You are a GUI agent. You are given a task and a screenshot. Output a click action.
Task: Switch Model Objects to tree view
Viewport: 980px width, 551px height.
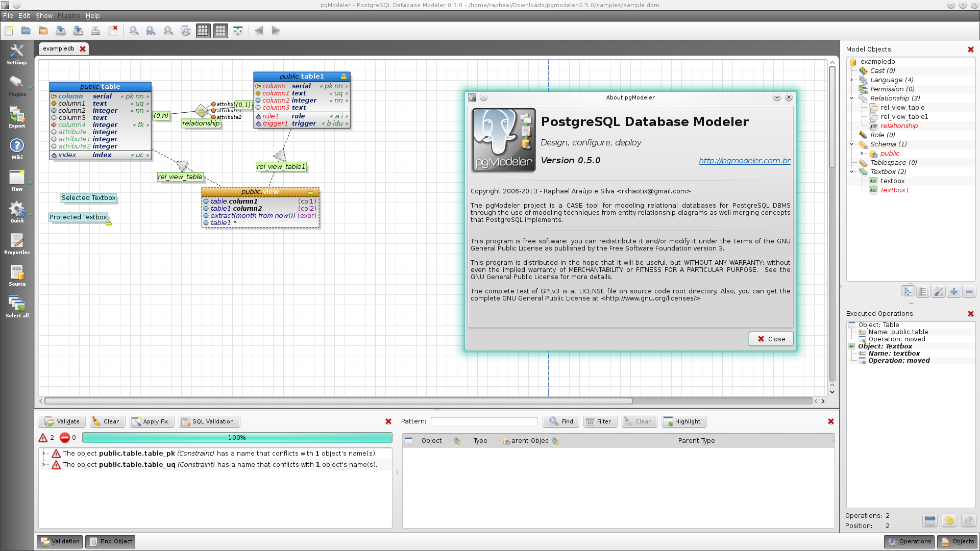coord(908,292)
